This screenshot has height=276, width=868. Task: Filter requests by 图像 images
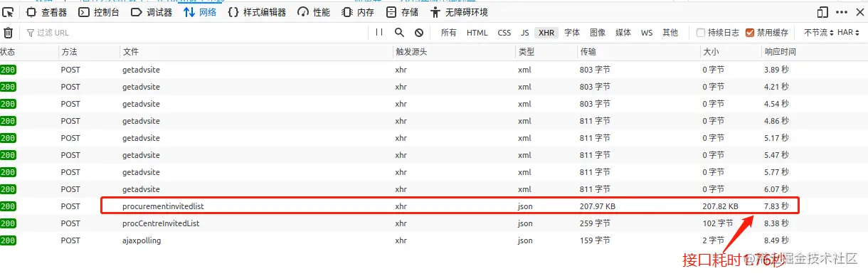(x=598, y=33)
